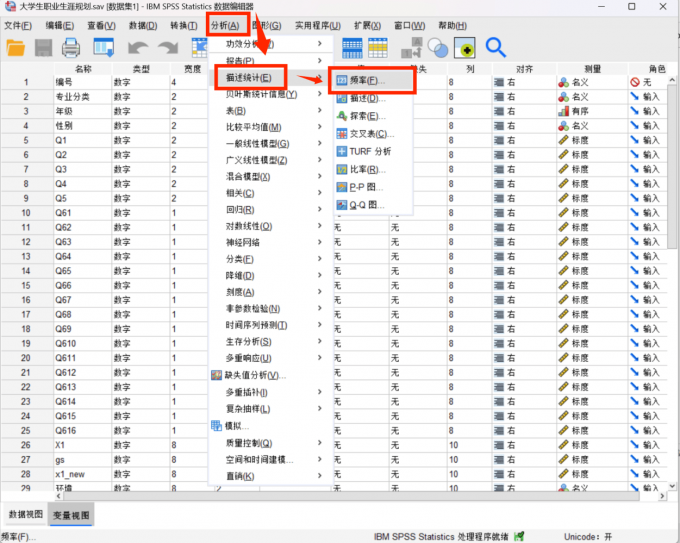Click the value labels toolbar icon
Viewport: 680px width, 543px height.
click(411, 48)
